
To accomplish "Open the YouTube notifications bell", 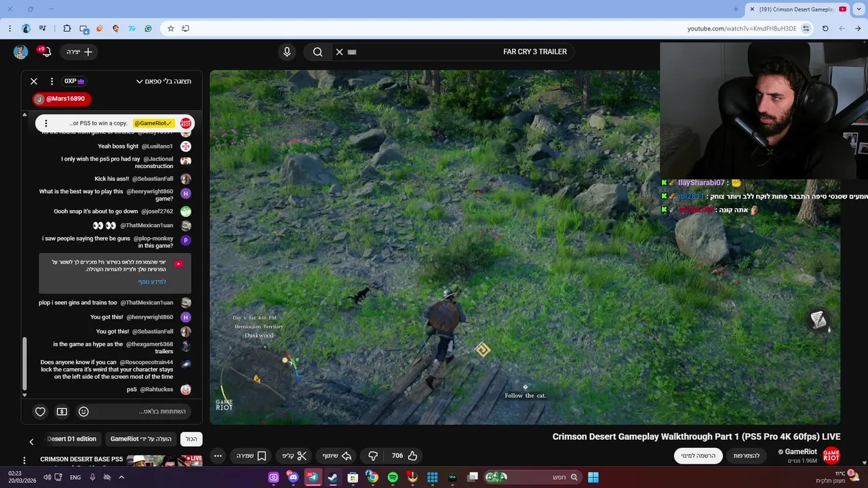I will pyautogui.click(x=46, y=52).
